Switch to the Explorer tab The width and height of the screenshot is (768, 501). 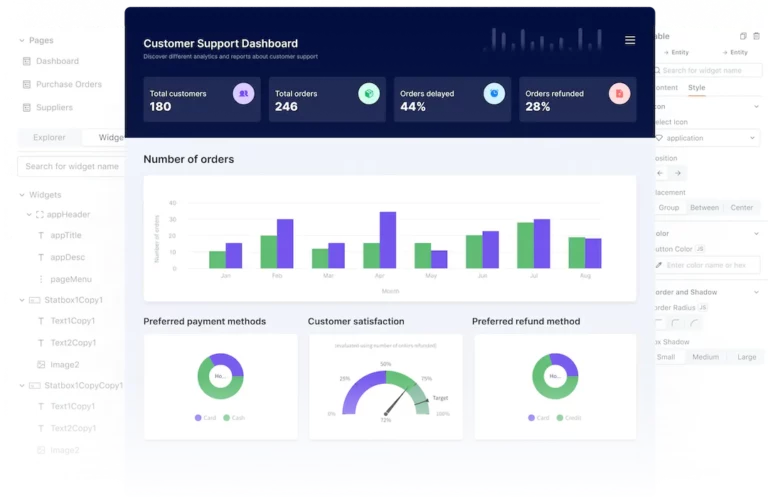point(49,138)
